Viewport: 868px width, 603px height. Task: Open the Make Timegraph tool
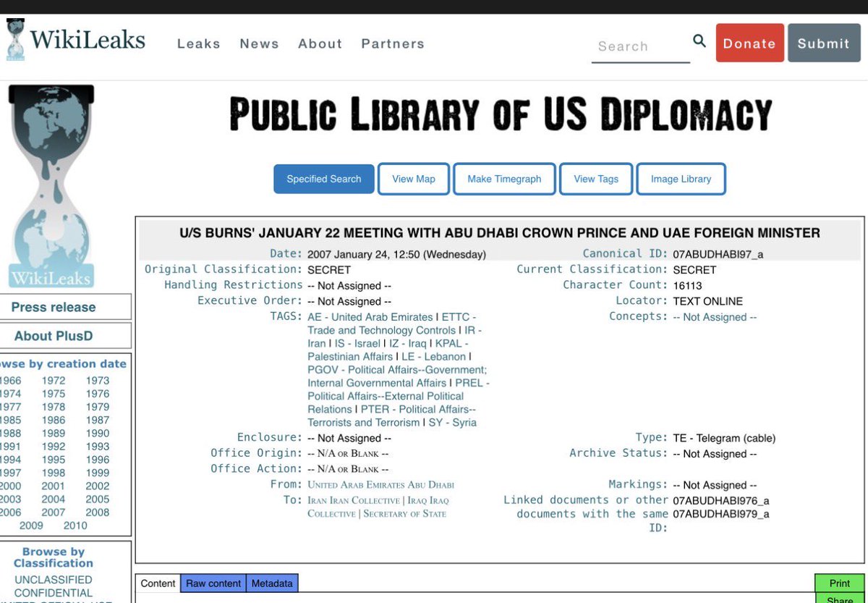click(x=504, y=178)
